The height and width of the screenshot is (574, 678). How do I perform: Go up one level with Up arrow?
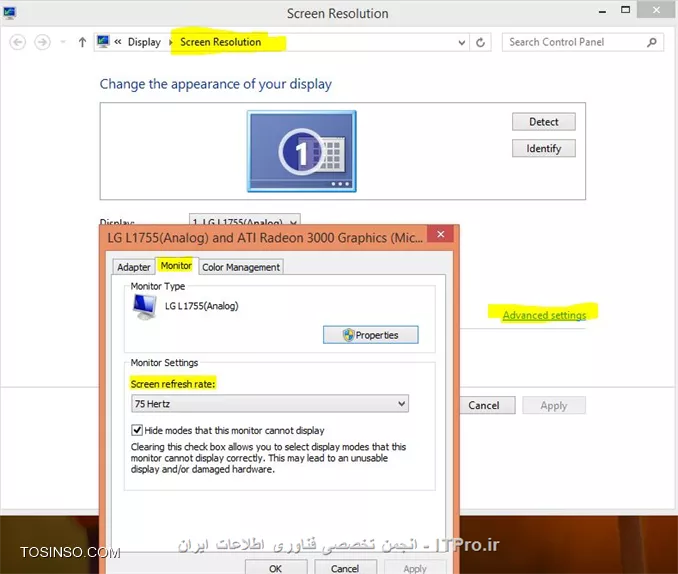tap(82, 42)
